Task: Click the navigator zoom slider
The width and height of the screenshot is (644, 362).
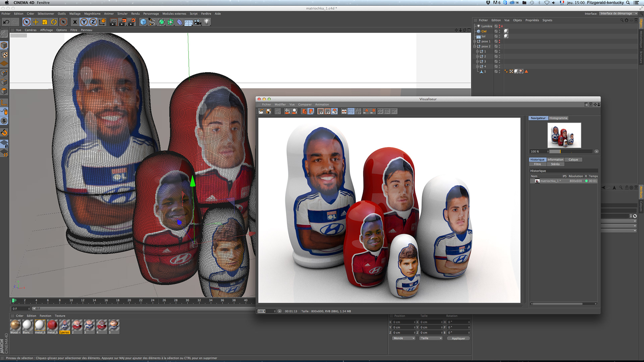Action: pyautogui.click(x=571, y=152)
